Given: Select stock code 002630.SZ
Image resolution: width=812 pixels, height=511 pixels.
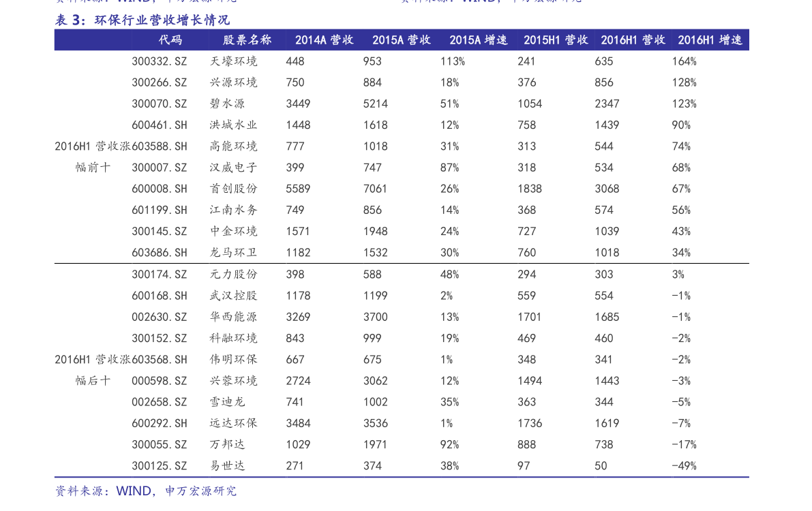Looking at the screenshot, I should coord(159,317).
